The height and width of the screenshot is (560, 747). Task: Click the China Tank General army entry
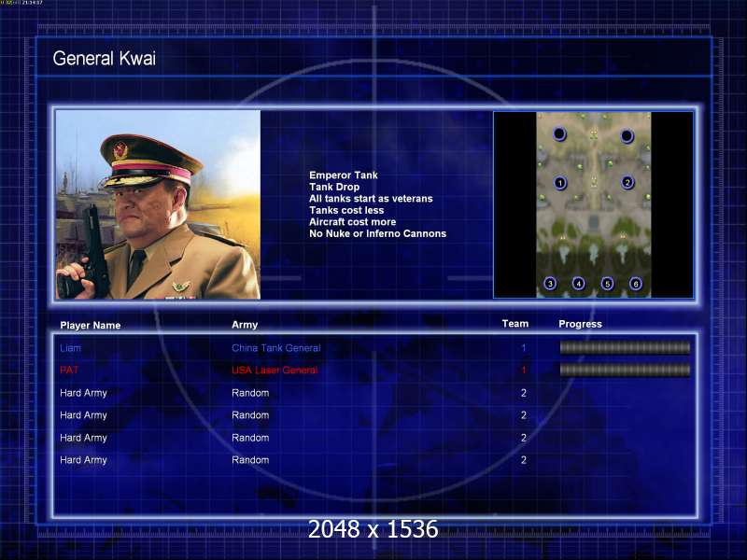[x=275, y=348]
